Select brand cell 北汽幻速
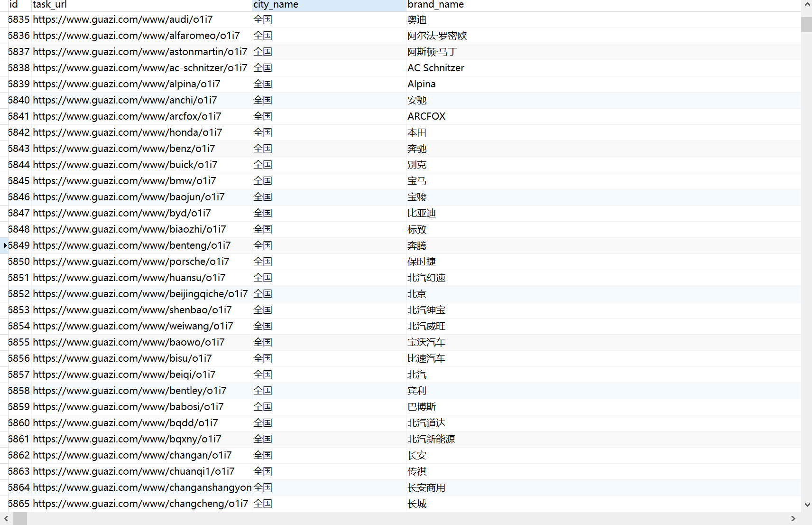Viewport: 812px width, 525px height. 603,278
